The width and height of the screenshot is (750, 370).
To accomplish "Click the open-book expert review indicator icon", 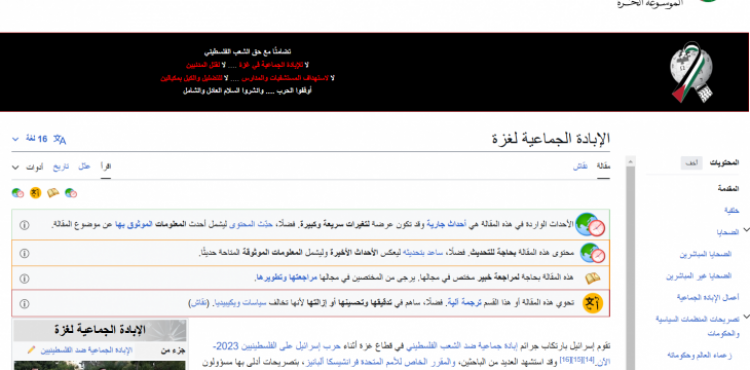I will pos(53,193).
